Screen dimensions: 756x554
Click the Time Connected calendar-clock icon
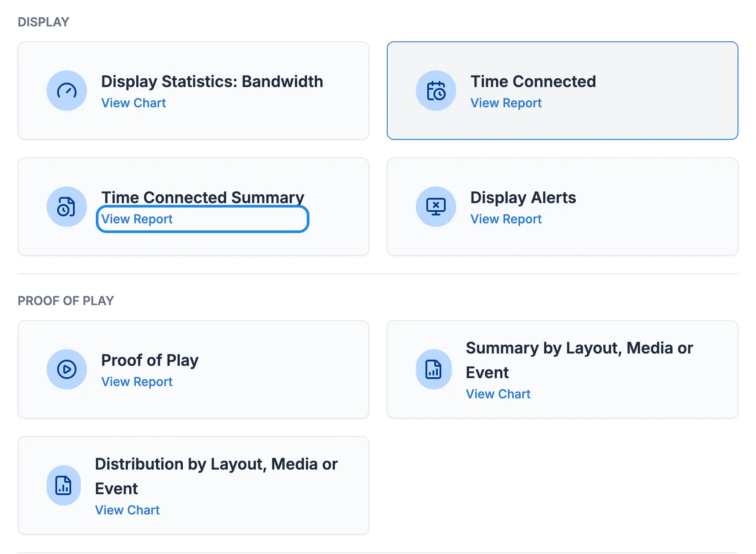pos(436,91)
